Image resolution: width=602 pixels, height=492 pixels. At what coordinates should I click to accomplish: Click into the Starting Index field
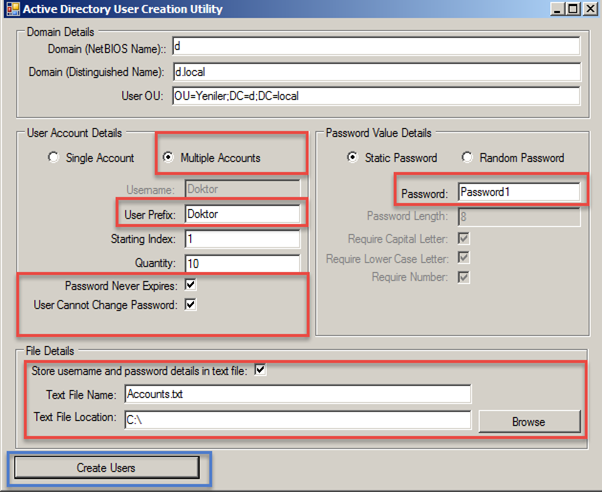pyautogui.click(x=243, y=239)
